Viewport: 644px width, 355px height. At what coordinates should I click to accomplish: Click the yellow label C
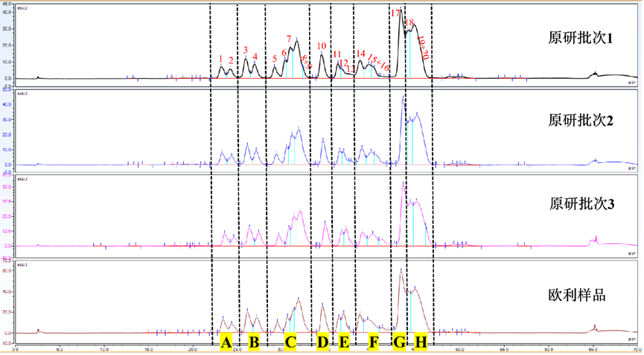(x=290, y=342)
